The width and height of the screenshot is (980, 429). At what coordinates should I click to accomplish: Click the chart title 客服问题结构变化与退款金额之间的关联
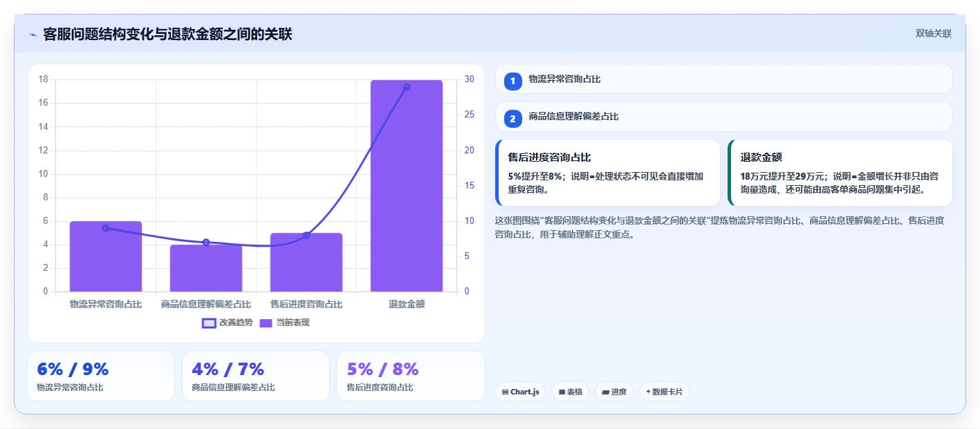click(x=167, y=34)
